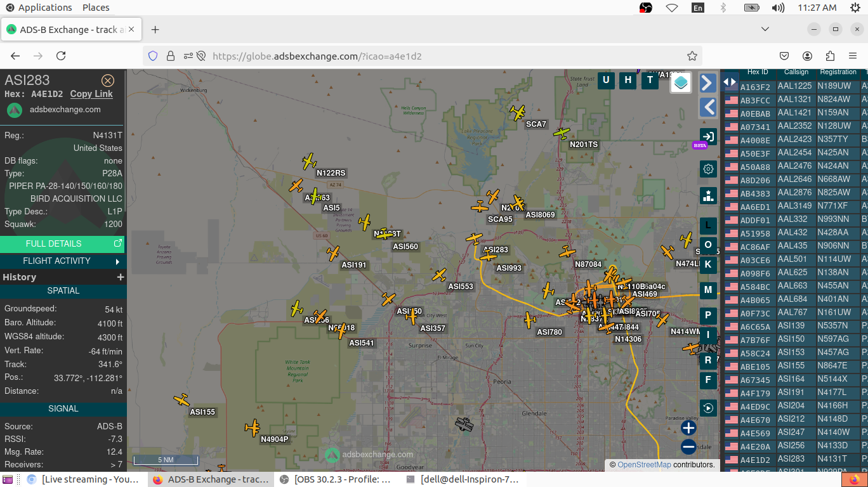Image resolution: width=868 pixels, height=487 pixels.
Task: Toggle the O map button
Action: (709, 245)
